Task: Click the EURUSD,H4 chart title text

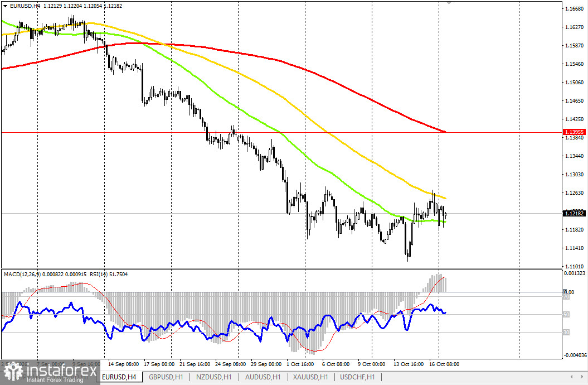Action: point(25,6)
